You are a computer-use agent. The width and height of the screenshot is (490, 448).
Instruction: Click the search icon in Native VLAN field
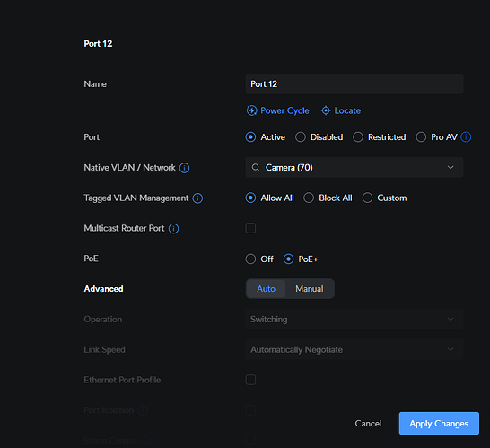tap(256, 168)
